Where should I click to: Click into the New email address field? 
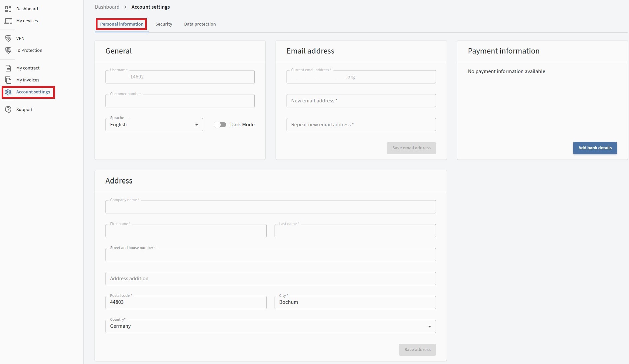(361, 101)
